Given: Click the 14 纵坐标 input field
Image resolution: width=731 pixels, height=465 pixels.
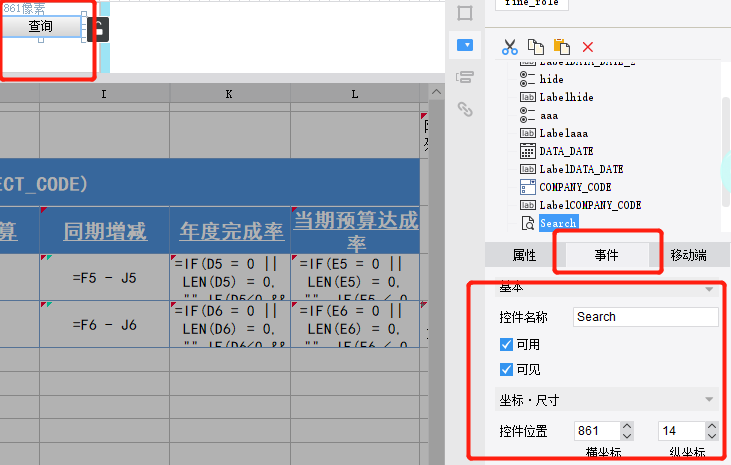Looking at the screenshot, I should [682, 430].
